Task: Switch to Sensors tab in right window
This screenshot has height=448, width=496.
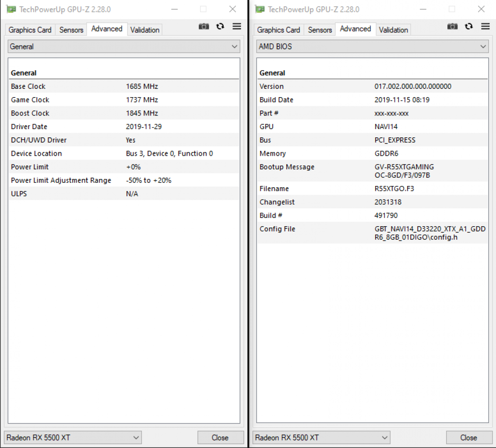Action: coord(320,30)
